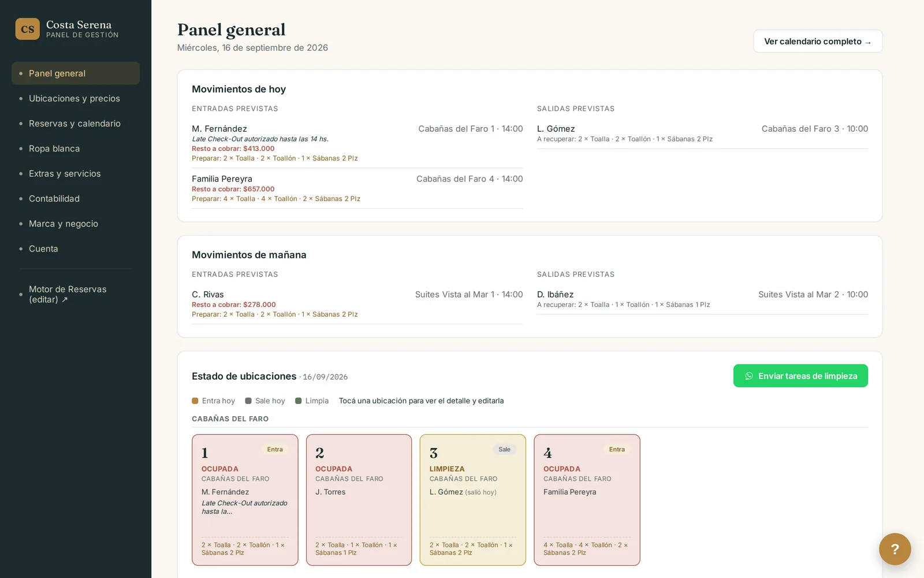This screenshot has width=924, height=578.
Task: Click the 'Sale' badge on cabin 3
Action: 504,449
